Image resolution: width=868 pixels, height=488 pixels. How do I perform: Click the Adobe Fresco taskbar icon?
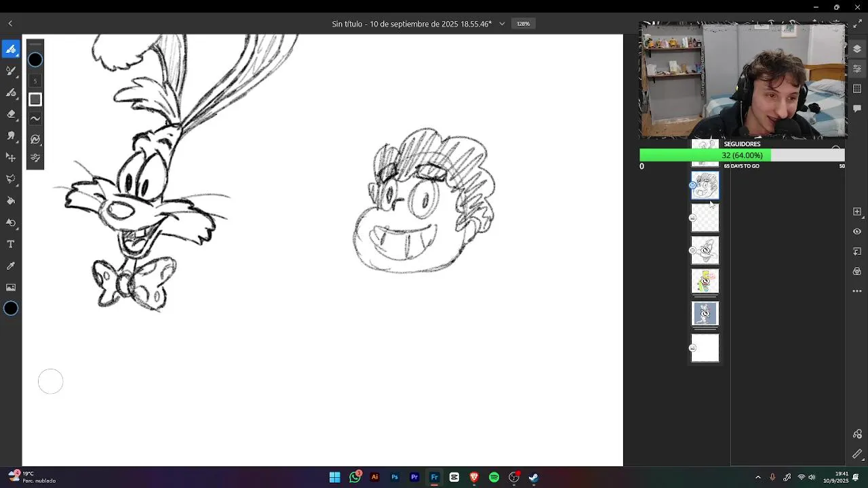pos(435,477)
